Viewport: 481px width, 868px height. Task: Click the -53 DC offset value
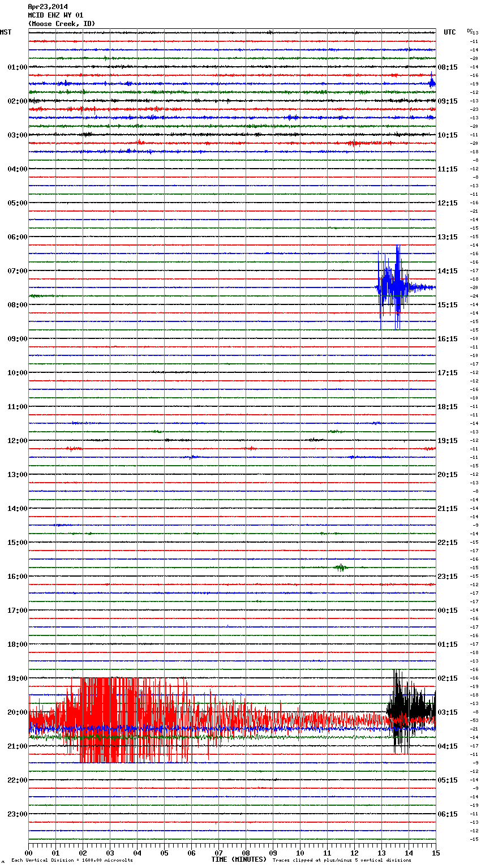tap(474, 720)
